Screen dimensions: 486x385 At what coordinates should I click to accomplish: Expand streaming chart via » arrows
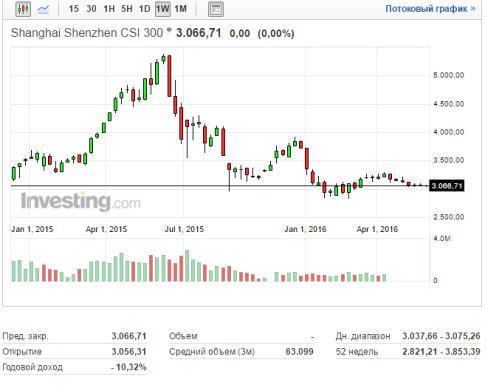pyautogui.click(x=473, y=9)
